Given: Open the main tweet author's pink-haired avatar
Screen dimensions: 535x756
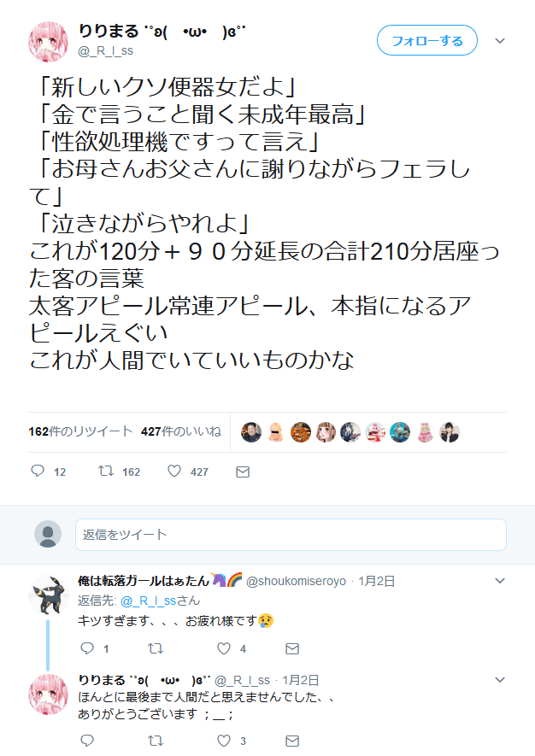Looking at the screenshot, I should pyautogui.click(x=48, y=42).
